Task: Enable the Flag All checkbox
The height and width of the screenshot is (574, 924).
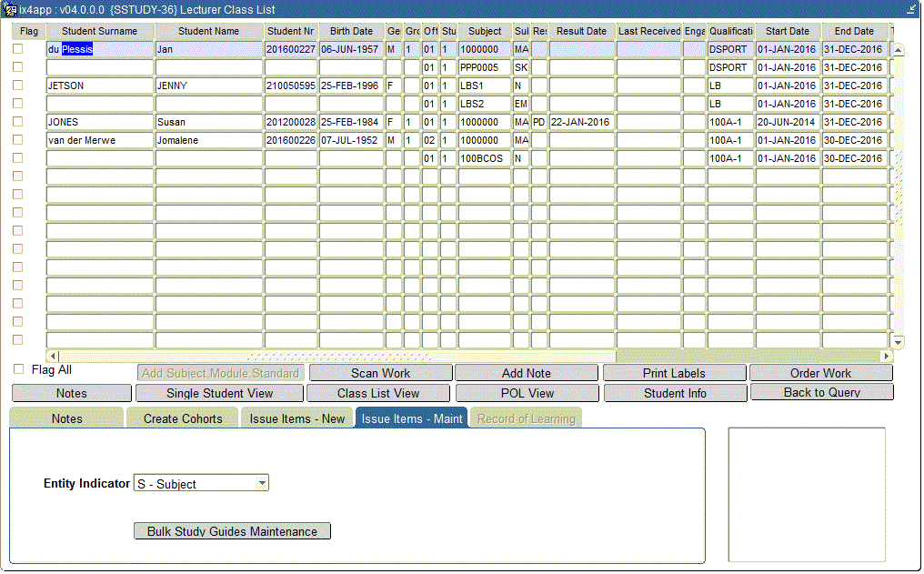Action: [19, 370]
